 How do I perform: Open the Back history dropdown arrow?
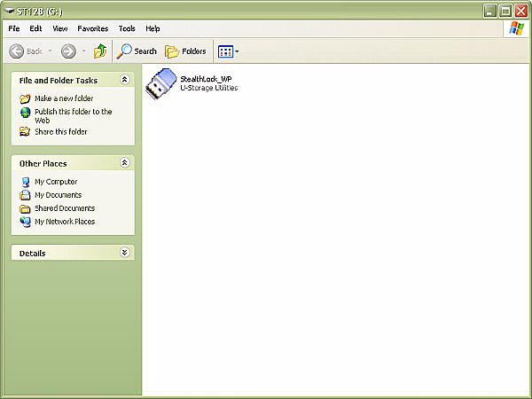(x=51, y=51)
